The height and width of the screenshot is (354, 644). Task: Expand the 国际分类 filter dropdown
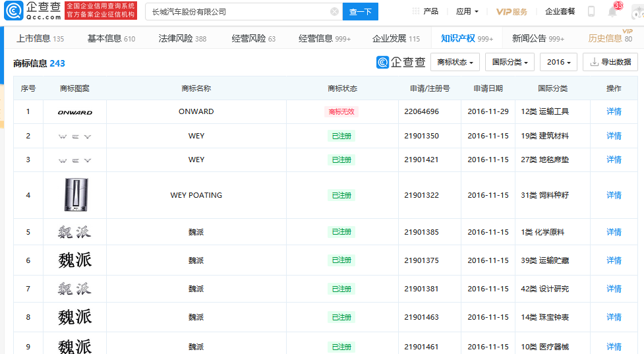510,62
